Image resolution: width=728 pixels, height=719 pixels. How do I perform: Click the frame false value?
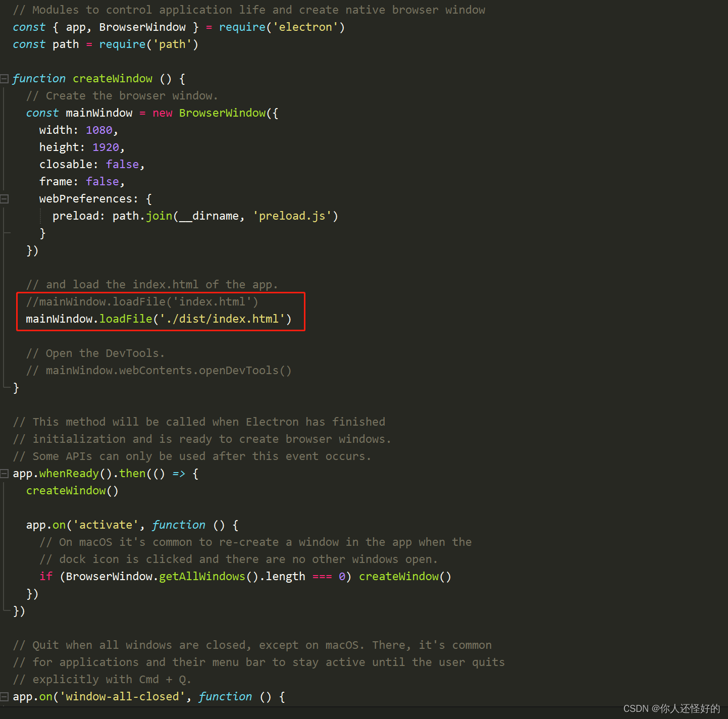102,182
